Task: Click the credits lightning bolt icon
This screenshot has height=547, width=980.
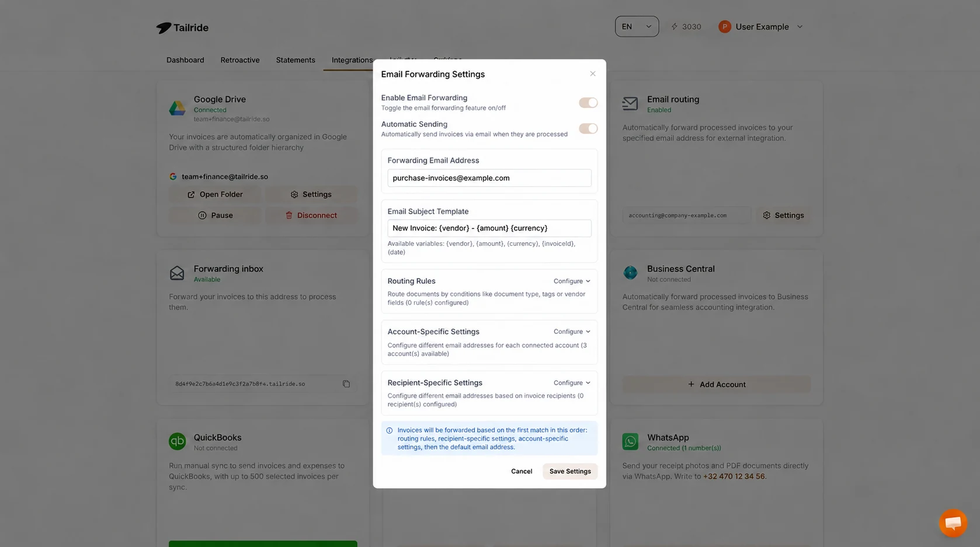Action: click(x=675, y=27)
